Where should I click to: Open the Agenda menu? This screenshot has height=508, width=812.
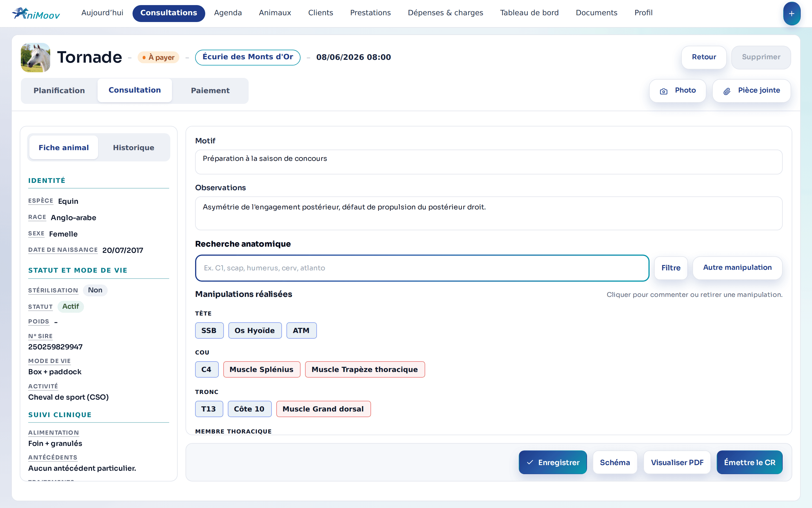(x=228, y=13)
